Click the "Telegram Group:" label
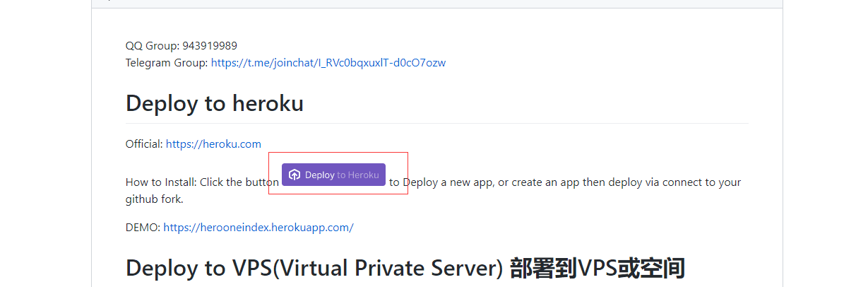This screenshot has width=868, height=287. click(167, 63)
